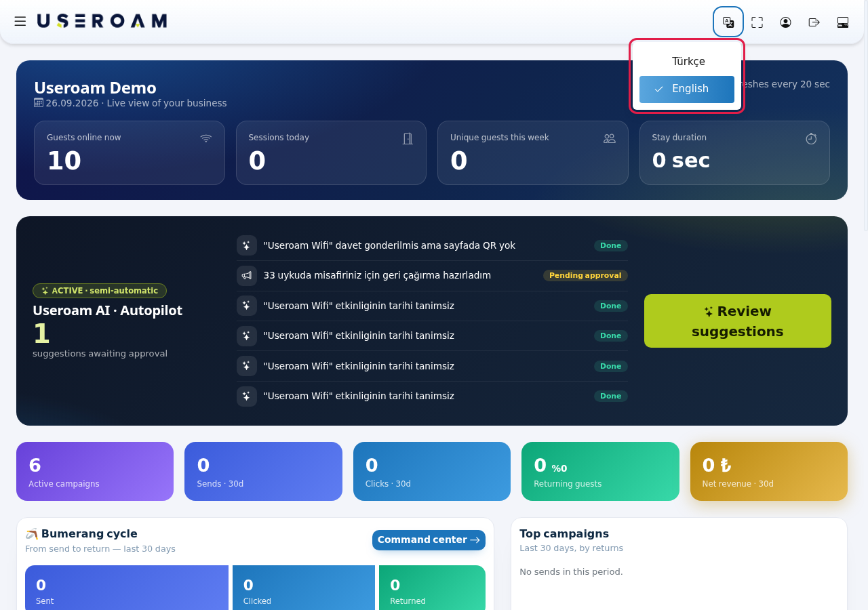The image size is (868, 610).
Task: Click the stopwatch icon on Stay duration card
Action: pyautogui.click(x=811, y=138)
